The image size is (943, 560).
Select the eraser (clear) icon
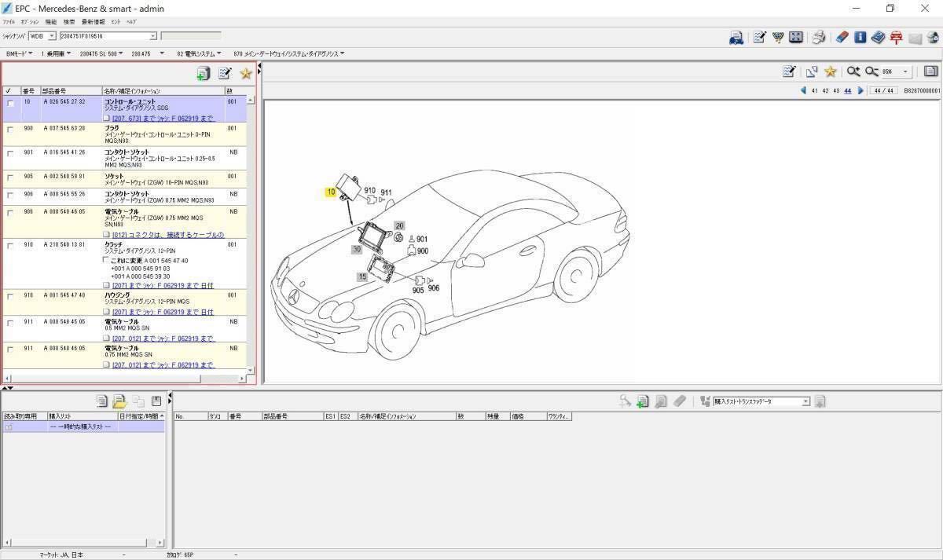pyautogui.click(x=842, y=37)
